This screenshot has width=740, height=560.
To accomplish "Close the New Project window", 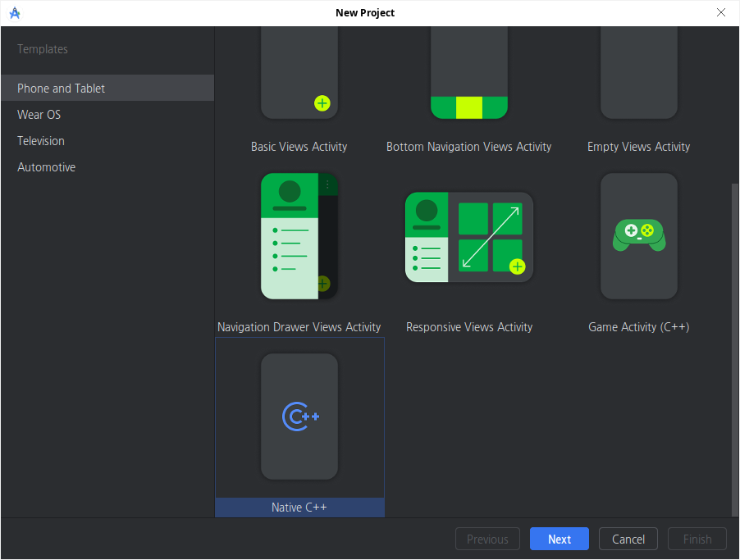I will tap(720, 13).
